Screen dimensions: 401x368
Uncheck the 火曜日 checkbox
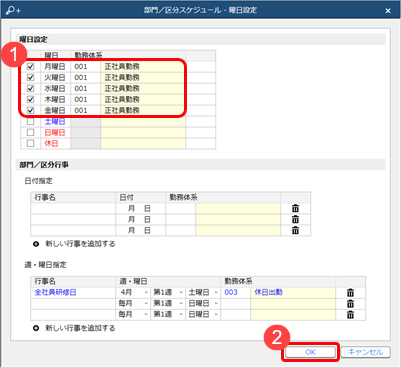(30, 77)
